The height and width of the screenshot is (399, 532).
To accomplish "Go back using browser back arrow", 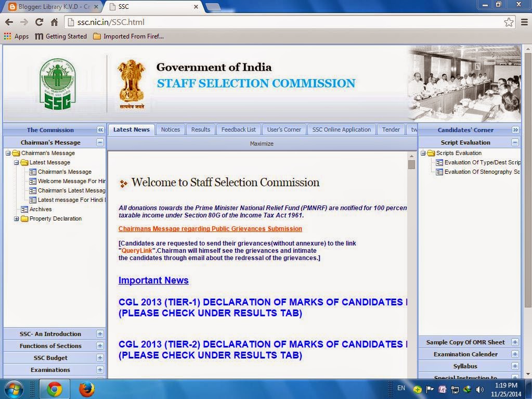I will click(x=9, y=22).
